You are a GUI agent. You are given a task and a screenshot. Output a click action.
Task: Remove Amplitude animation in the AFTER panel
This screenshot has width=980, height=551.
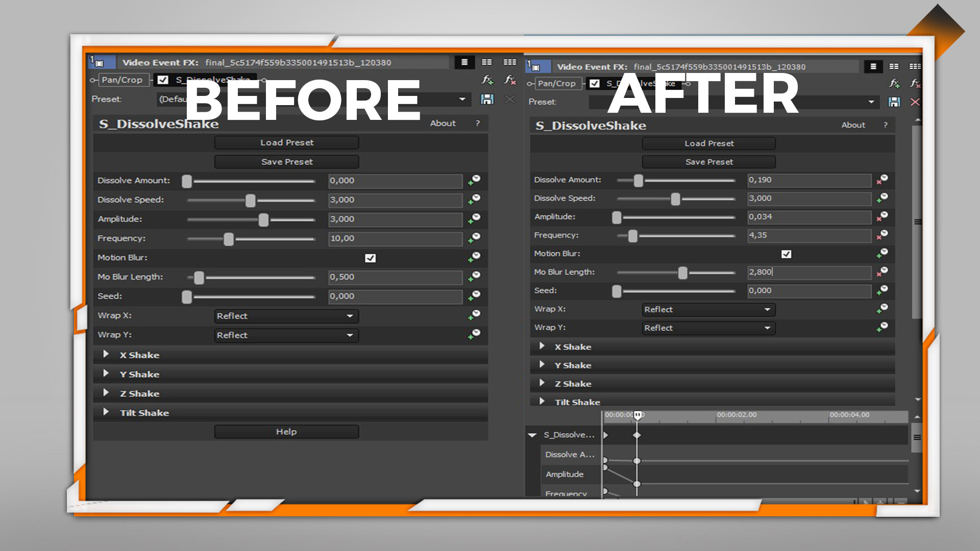883,216
